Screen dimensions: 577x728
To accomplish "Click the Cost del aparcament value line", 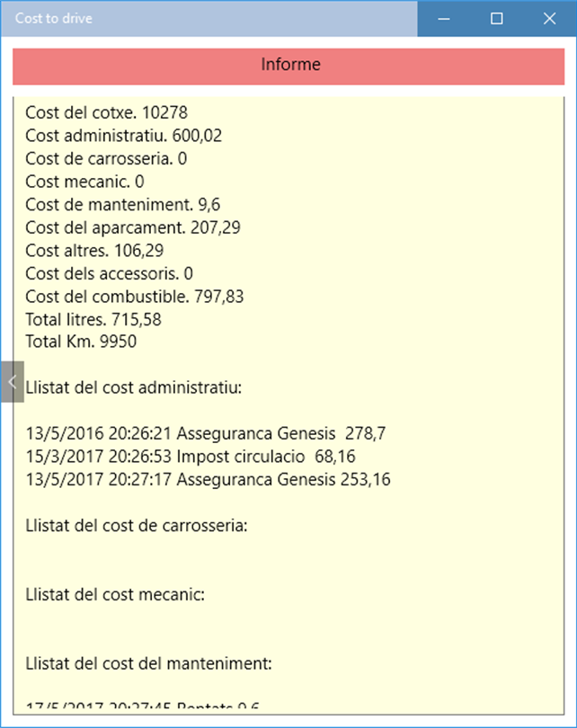I will coord(132,228).
